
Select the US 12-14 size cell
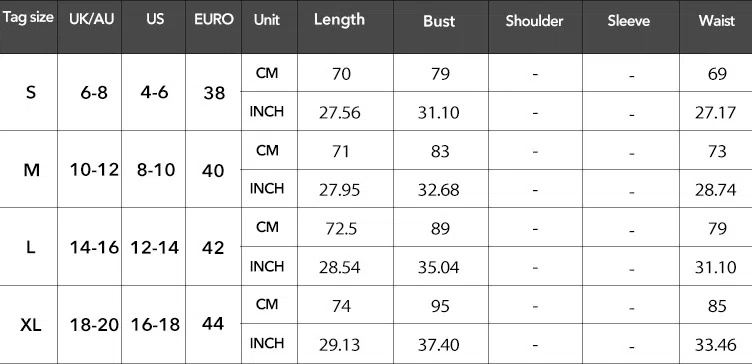tap(155, 247)
